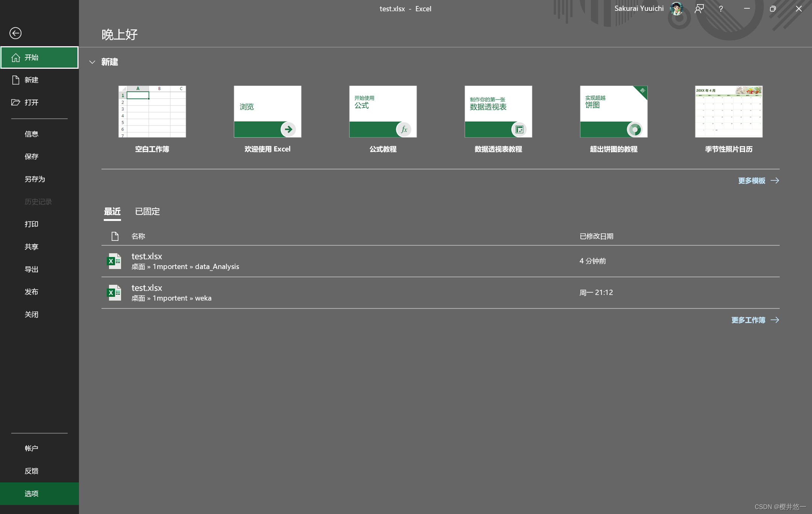Open the 数据透视表教程 template

(x=498, y=112)
